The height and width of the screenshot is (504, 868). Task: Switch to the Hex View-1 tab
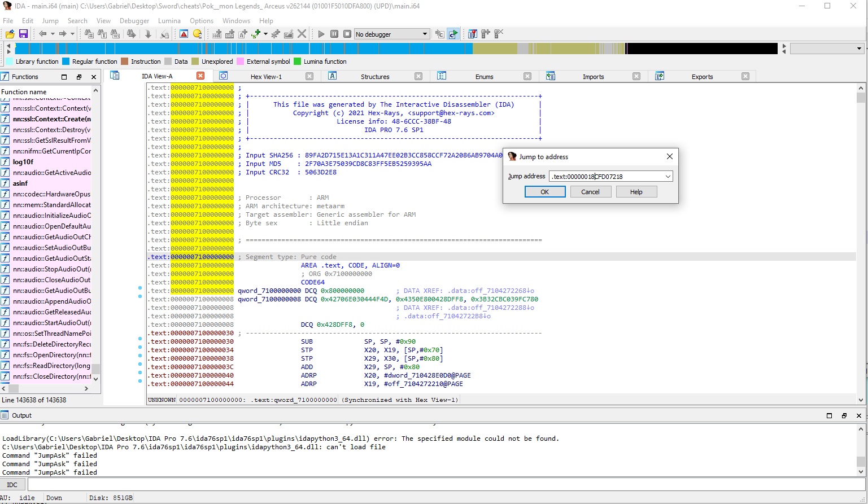point(266,76)
